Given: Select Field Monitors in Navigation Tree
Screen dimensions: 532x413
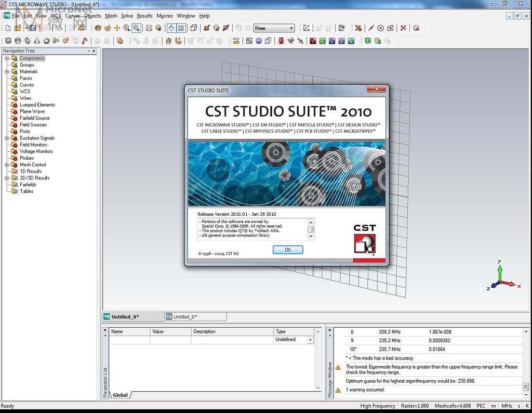Looking at the screenshot, I should pos(33,145).
